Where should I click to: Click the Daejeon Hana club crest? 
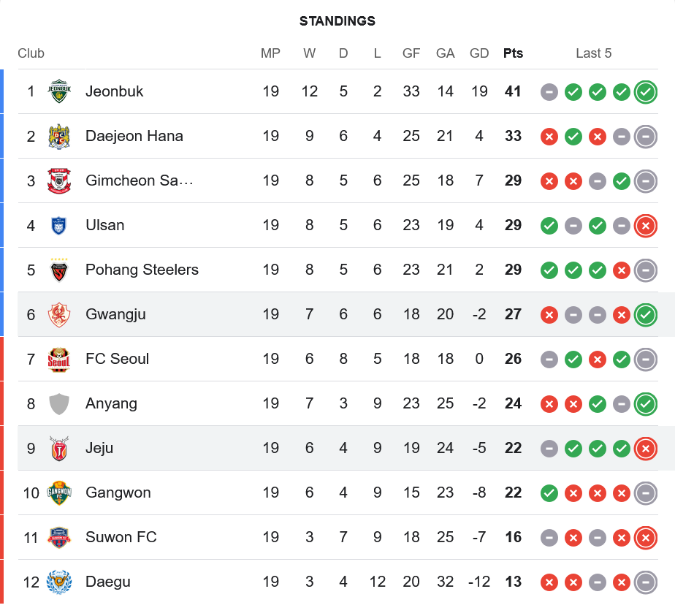point(58,136)
